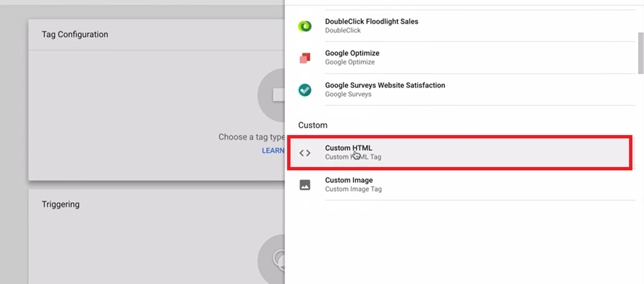Click the Google Optimize red squares icon

305,58
